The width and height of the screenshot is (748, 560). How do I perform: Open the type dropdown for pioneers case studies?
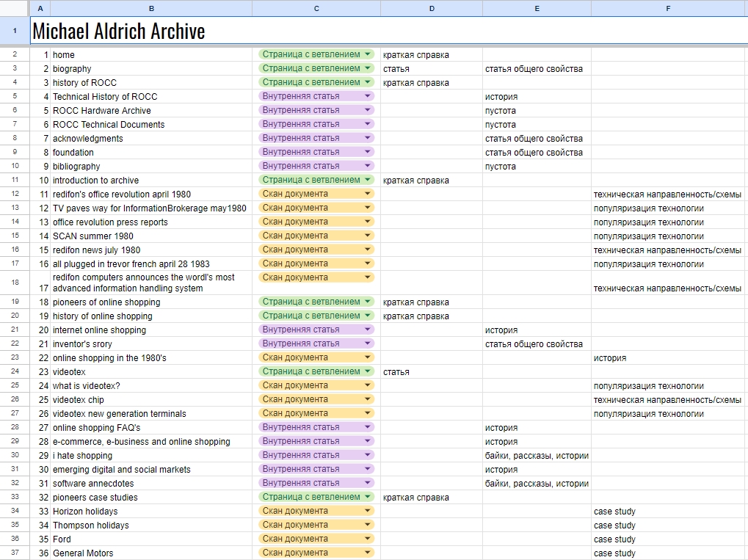(x=367, y=497)
